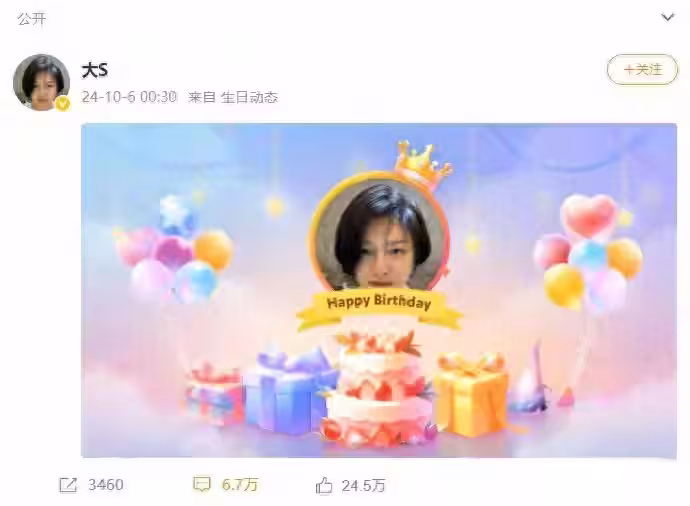Click the 24.5万 like count
Viewport: 690px width, 506px height.
point(363,486)
